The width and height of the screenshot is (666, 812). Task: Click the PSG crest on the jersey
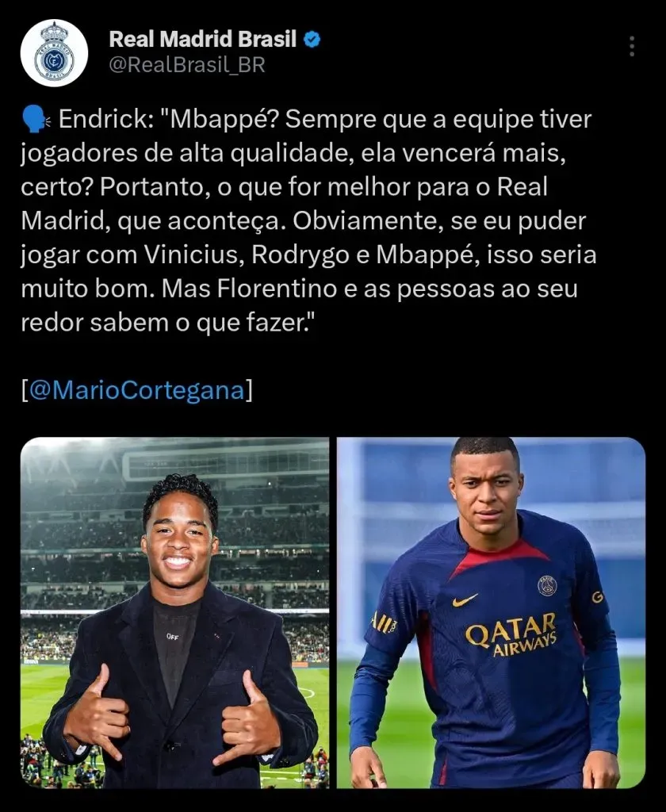click(x=546, y=586)
